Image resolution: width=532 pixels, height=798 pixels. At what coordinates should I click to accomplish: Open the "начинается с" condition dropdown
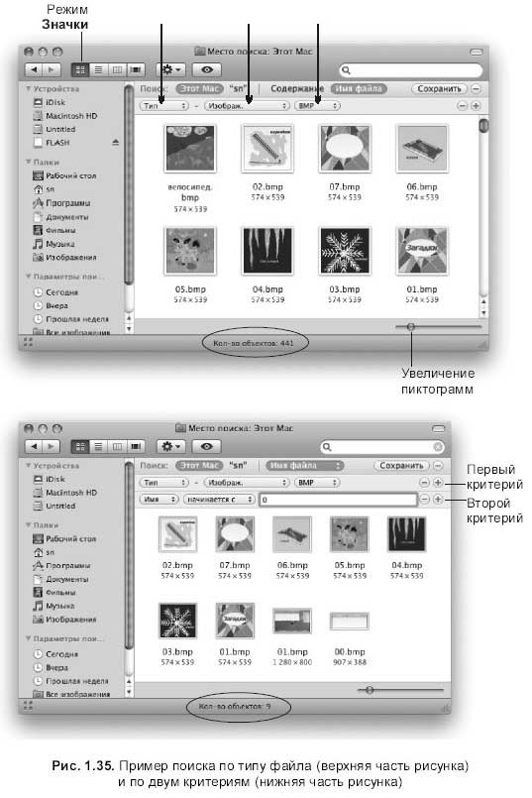point(219,500)
